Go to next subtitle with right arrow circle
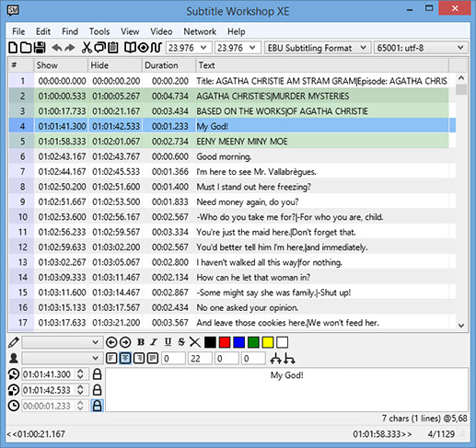 click(x=125, y=342)
